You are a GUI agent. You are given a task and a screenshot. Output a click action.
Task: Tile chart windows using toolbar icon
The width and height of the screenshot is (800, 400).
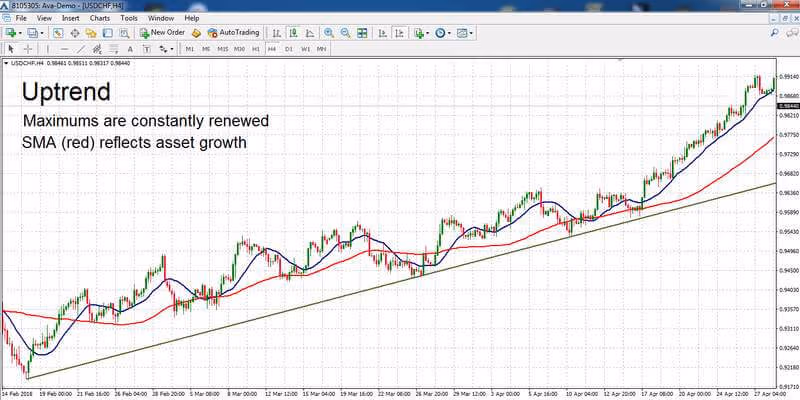click(x=362, y=33)
